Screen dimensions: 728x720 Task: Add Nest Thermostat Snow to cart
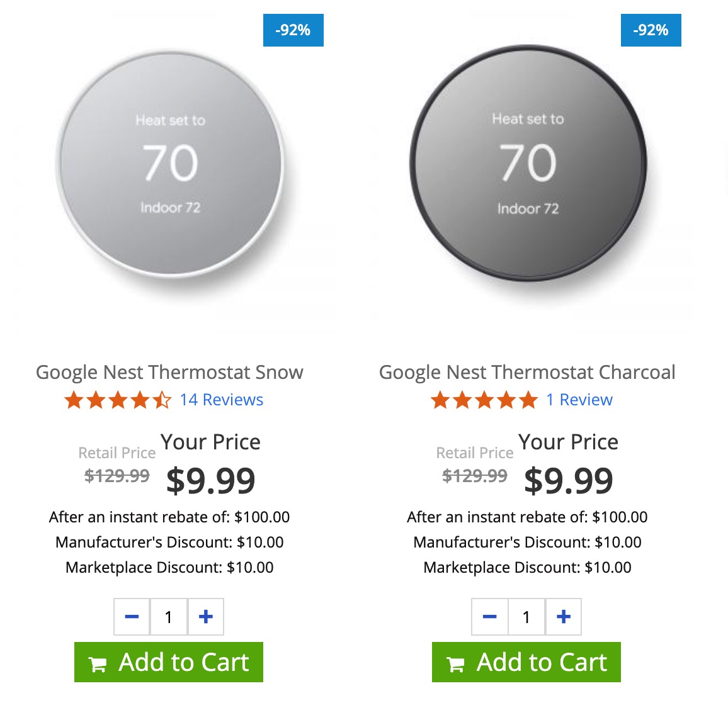pyautogui.click(x=169, y=662)
